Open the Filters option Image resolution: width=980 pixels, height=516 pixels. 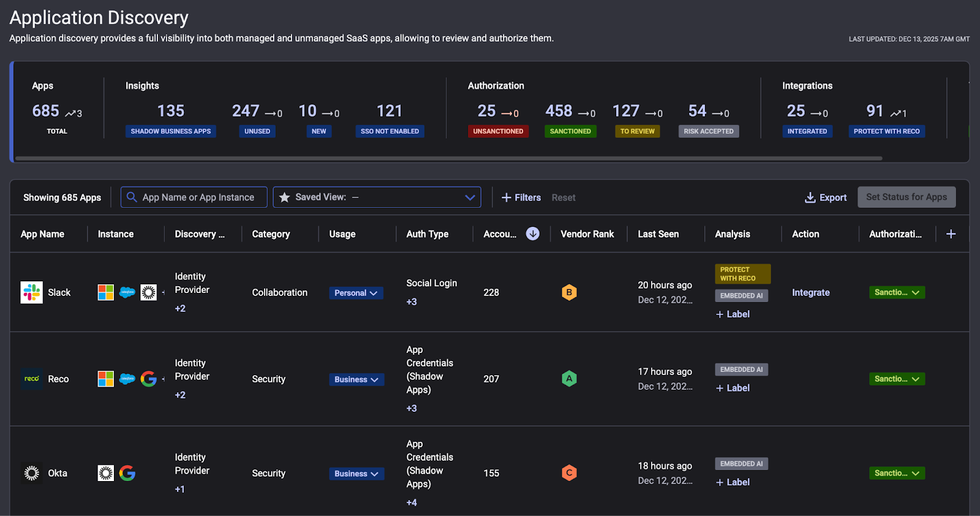click(521, 197)
